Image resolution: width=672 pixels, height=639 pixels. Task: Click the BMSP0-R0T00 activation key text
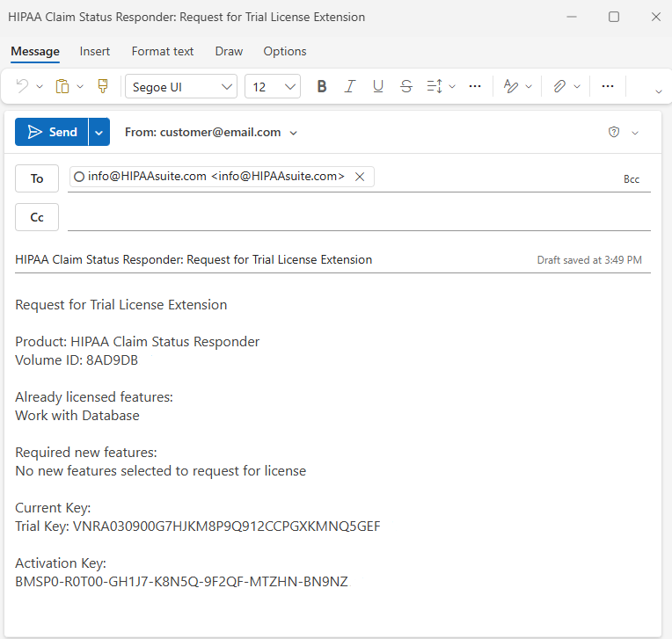pyautogui.click(x=182, y=582)
